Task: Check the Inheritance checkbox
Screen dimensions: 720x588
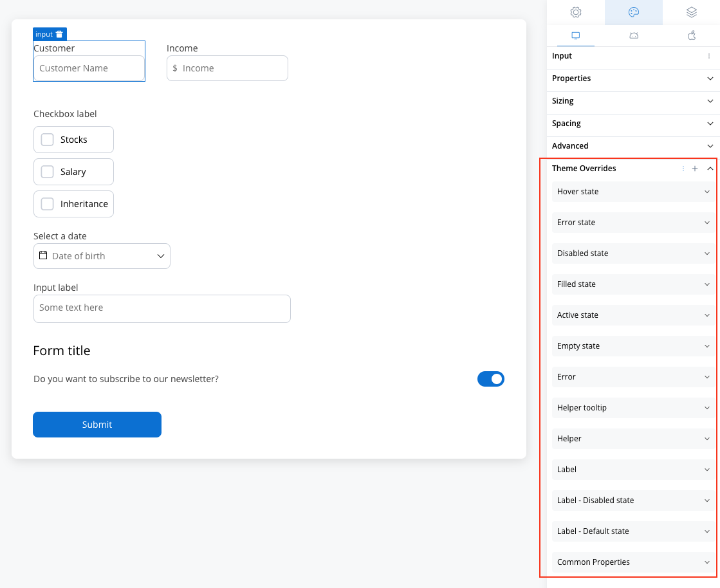Action: click(x=48, y=204)
